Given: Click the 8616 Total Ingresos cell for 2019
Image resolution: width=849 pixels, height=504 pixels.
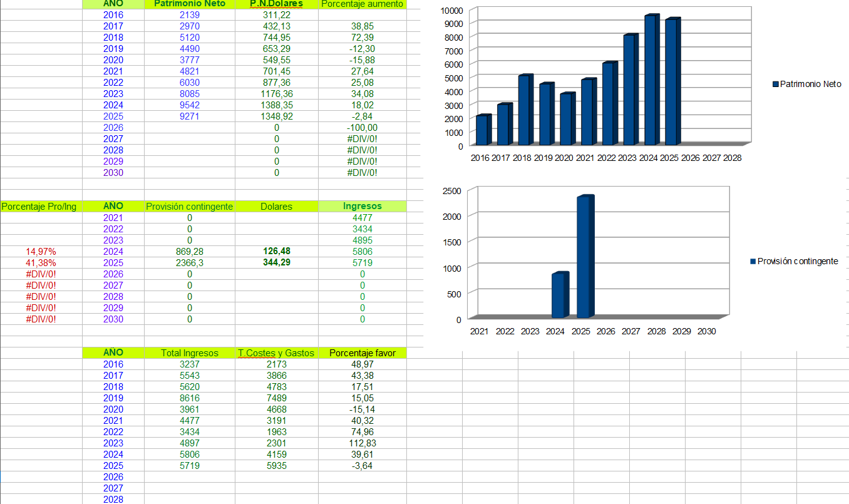Looking at the screenshot, I should 190,398.
